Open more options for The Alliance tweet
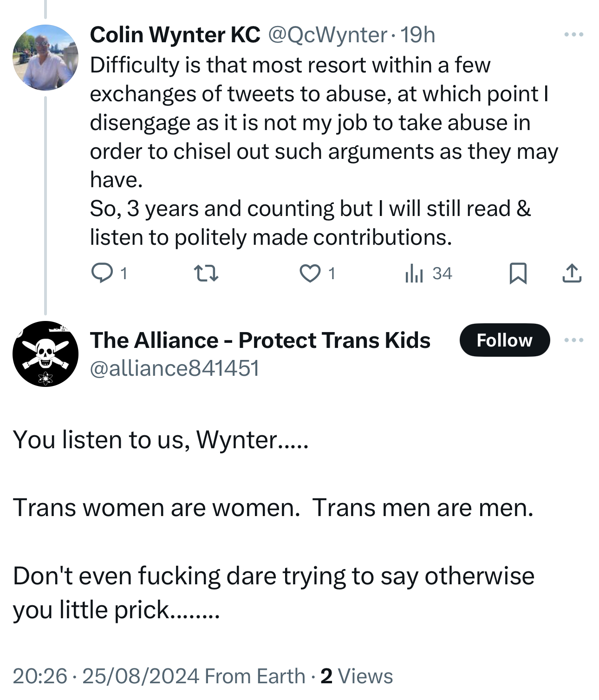The height and width of the screenshot is (700, 599). [x=573, y=340]
